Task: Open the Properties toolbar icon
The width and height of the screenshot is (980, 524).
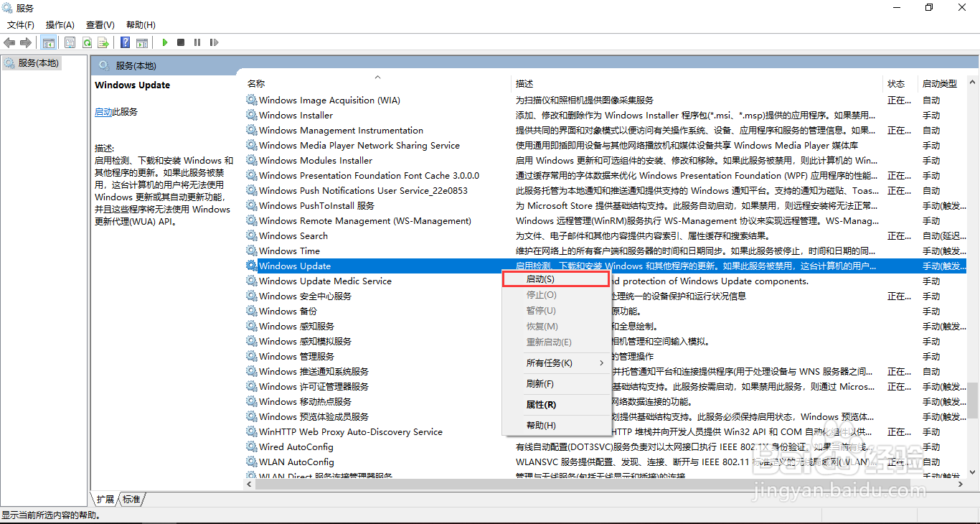Action: coord(70,42)
